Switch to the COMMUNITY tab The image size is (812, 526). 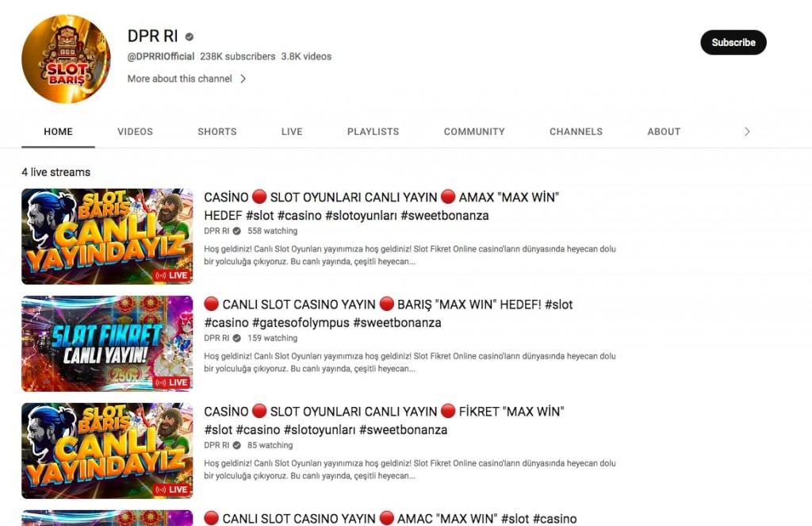pyautogui.click(x=474, y=132)
